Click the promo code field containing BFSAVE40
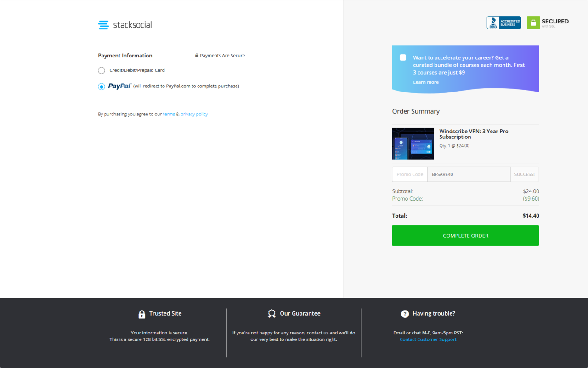 point(469,174)
